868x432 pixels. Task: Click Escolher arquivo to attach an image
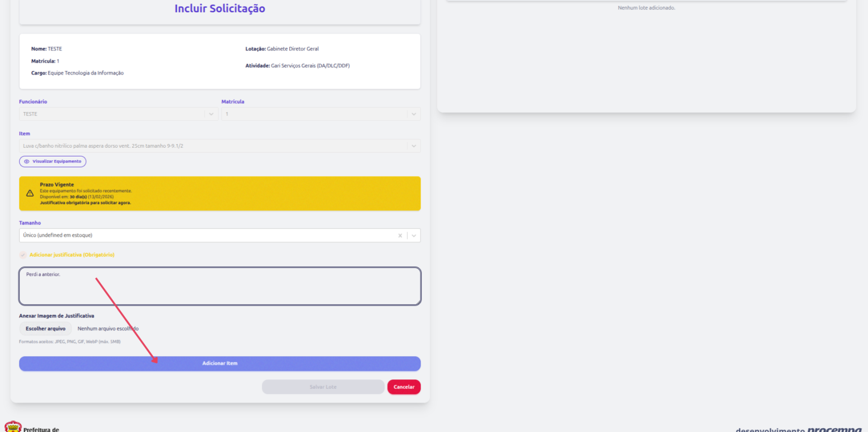[45, 329]
